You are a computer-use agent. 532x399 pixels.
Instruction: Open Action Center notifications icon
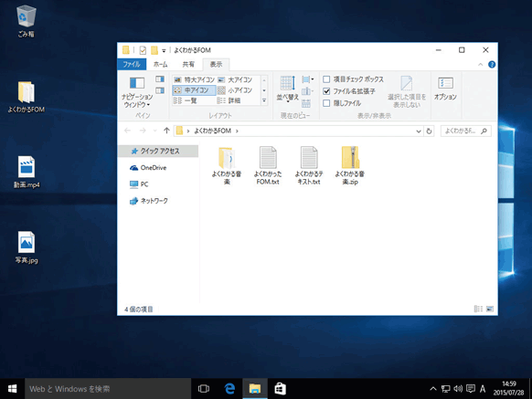click(x=471, y=389)
